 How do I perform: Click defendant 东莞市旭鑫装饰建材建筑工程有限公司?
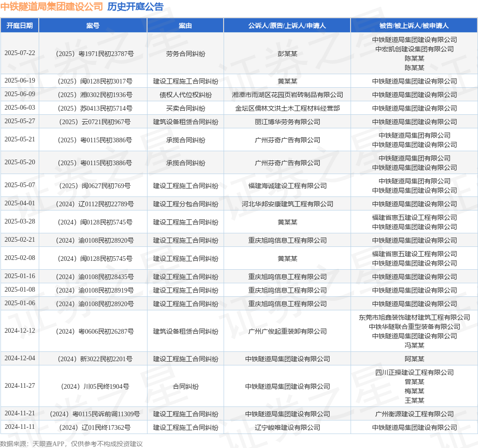tap(415, 317)
